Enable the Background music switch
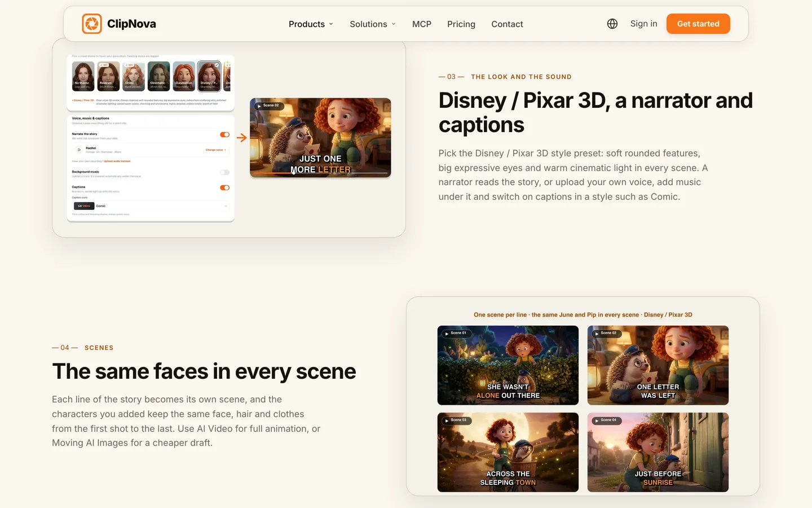This screenshot has height=508, width=812. click(x=224, y=173)
